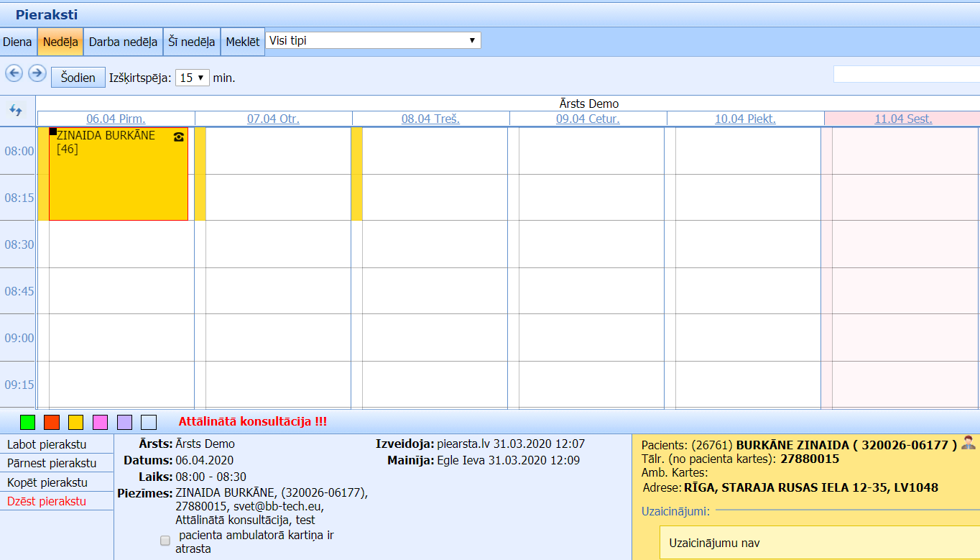Select the orange-red color swatch

point(52,422)
